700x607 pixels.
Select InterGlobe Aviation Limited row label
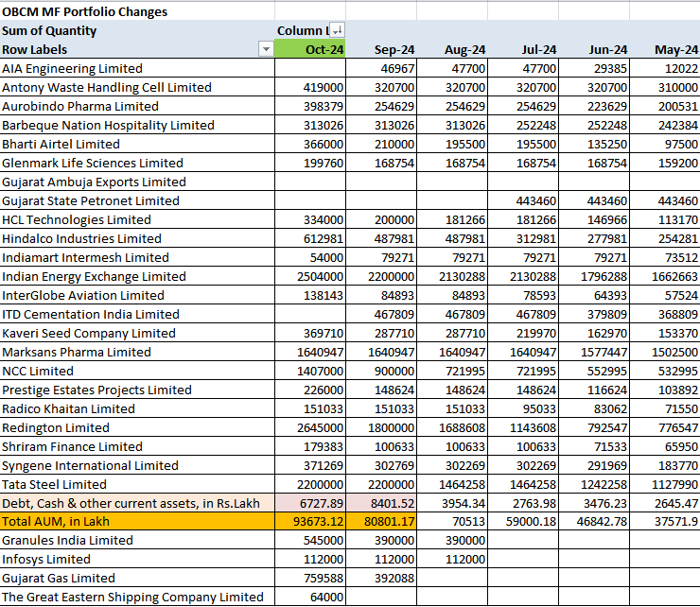click(83, 295)
